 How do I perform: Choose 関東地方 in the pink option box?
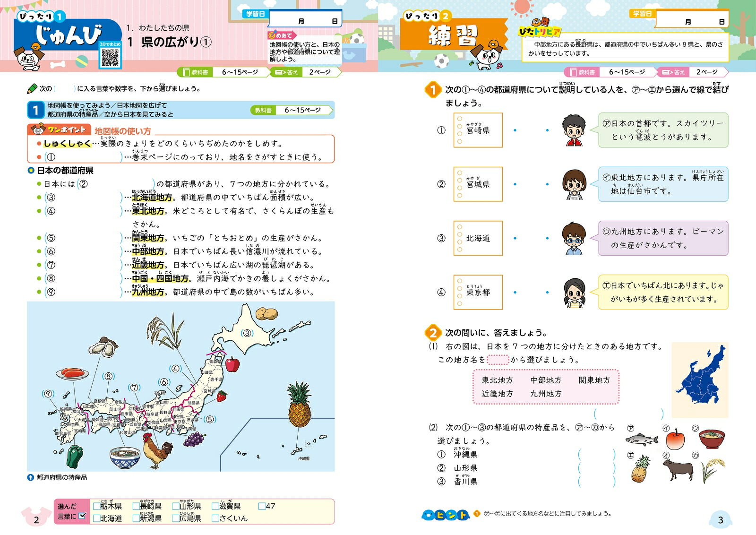pyautogui.click(x=594, y=380)
